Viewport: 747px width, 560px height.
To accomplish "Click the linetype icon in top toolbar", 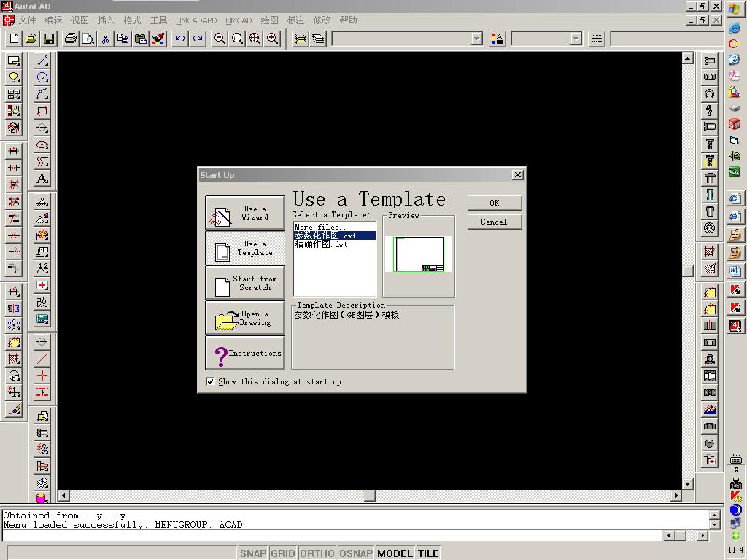I will [x=596, y=39].
